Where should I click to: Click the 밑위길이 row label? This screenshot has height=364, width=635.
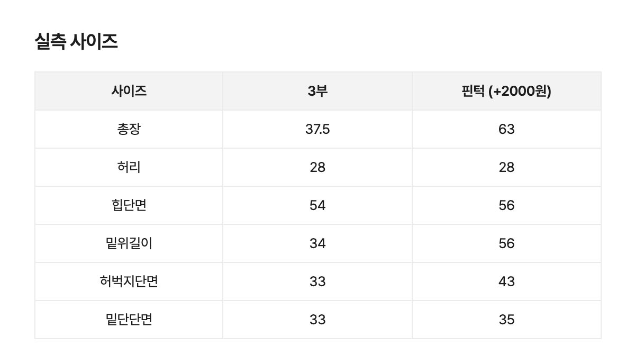(x=129, y=243)
